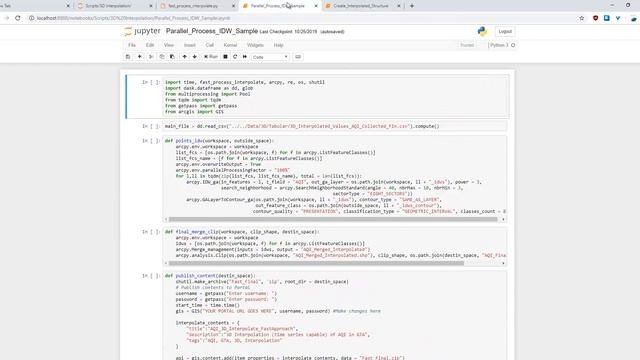Click the red shield extension icon

tap(596, 18)
